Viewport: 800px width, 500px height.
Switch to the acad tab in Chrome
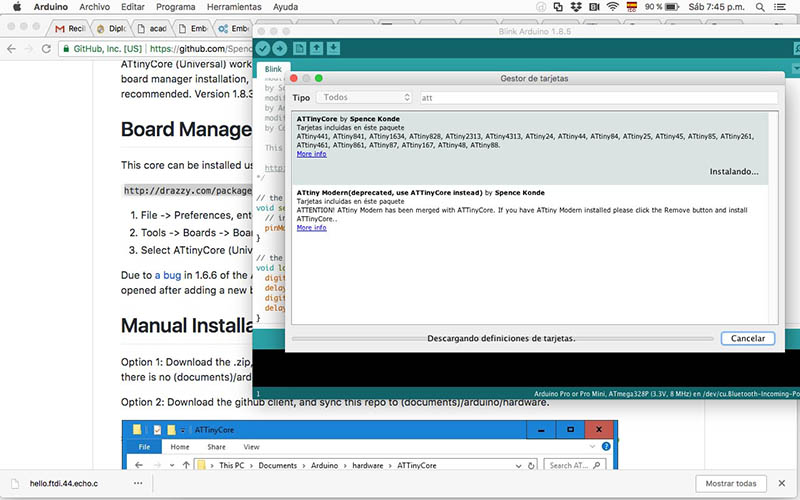[x=152, y=29]
